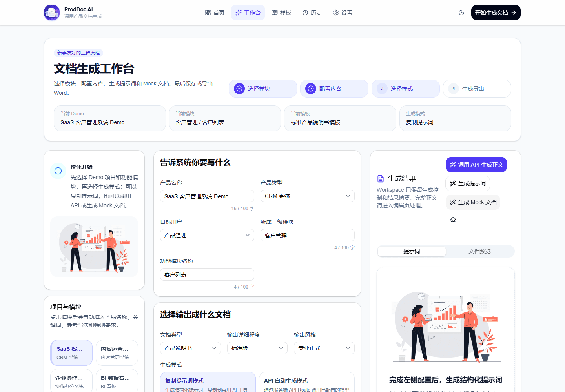Click the 告诉系统你要写什么 heading
Viewport: 565px width, 392px height.
point(195,162)
